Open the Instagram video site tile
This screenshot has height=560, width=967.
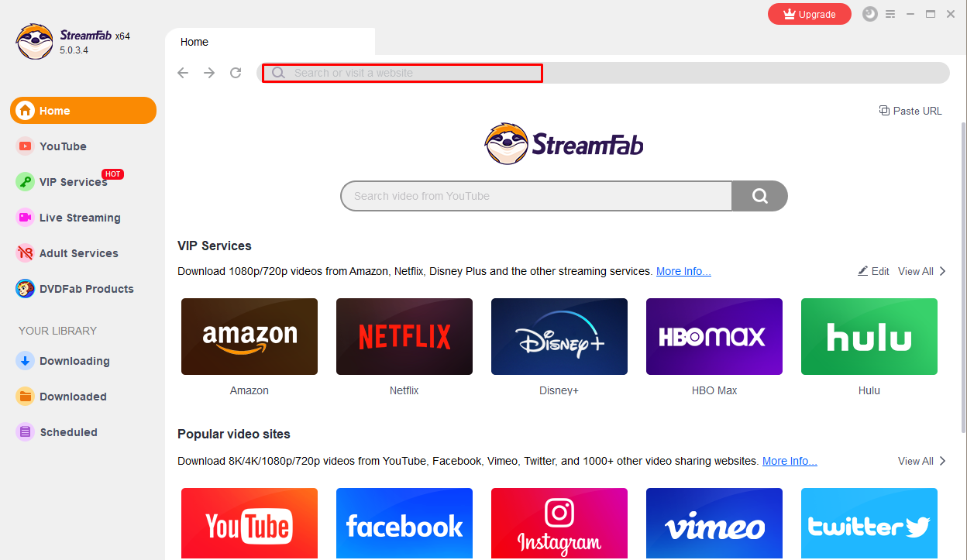click(559, 524)
